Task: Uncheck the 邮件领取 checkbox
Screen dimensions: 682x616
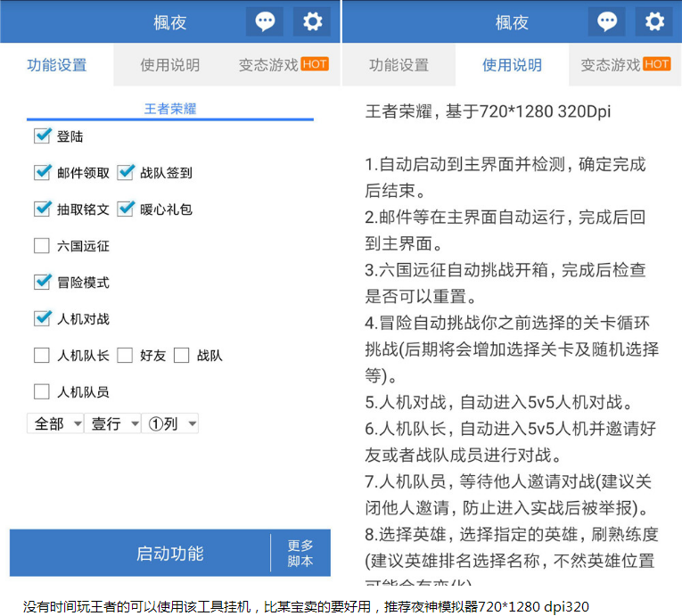Action: click(42, 173)
